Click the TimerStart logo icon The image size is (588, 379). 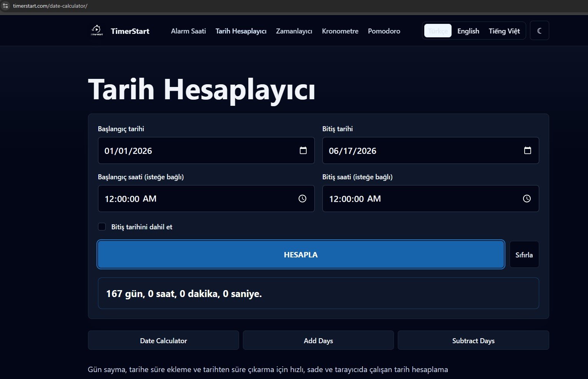click(96, 31)
